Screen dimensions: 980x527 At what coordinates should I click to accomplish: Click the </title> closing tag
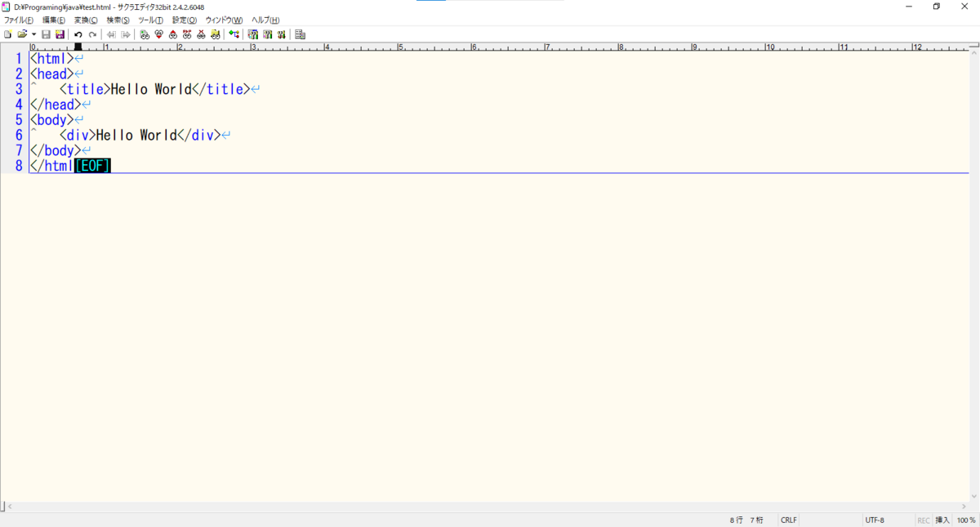tap(221, 89)
